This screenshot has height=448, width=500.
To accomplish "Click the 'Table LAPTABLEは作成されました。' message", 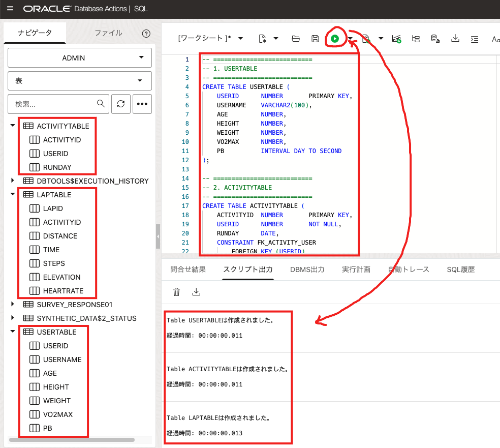I will coord(218,417).
